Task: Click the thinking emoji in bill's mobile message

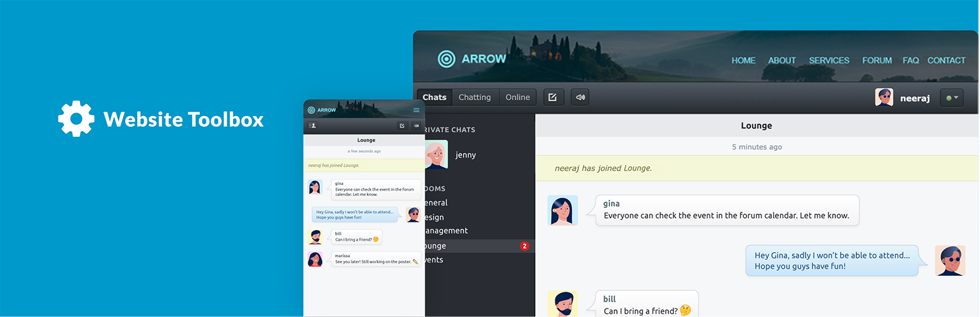Action: 376,240
